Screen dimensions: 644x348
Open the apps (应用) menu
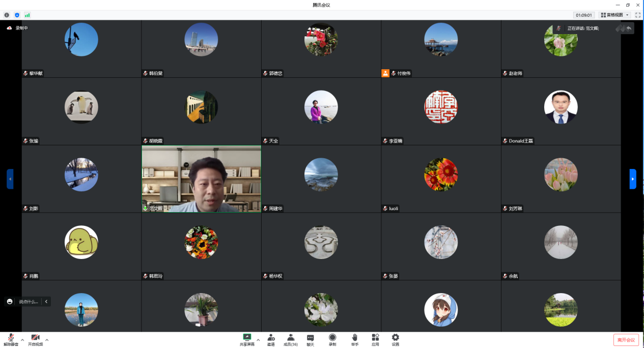pyautogui.click(x=375, y=338)
